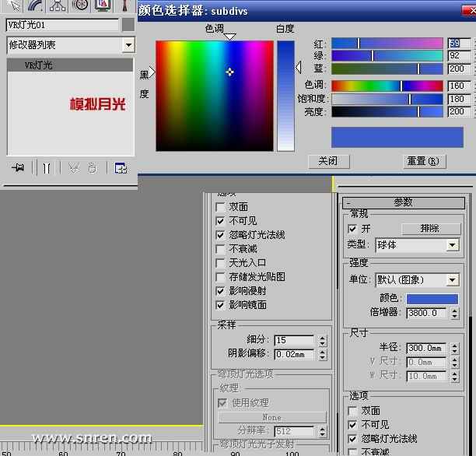Open the 单位 dropdown showing 默认(图象)

click(x=418, y=280)
